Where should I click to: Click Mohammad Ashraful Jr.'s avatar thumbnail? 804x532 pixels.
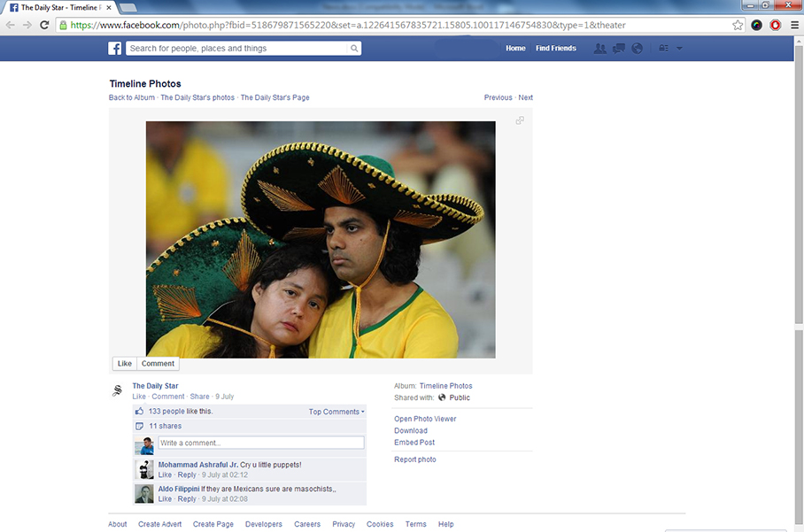144,469
